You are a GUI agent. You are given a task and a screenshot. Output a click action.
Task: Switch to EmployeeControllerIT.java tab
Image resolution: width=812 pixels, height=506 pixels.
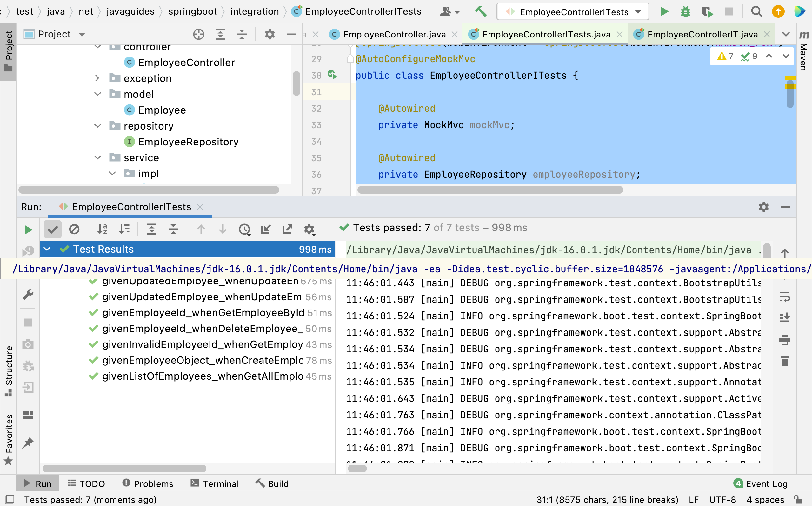click(x=702, y=34)
